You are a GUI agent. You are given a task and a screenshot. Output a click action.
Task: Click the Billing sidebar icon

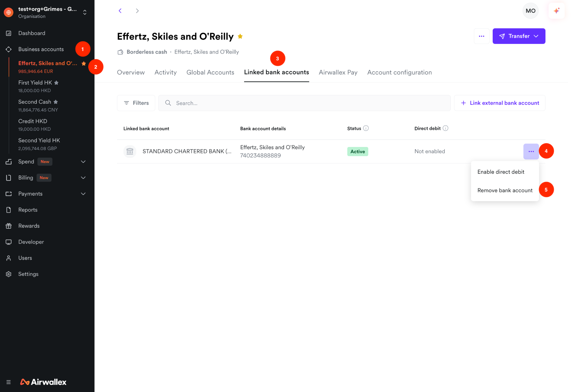[9, 178]
